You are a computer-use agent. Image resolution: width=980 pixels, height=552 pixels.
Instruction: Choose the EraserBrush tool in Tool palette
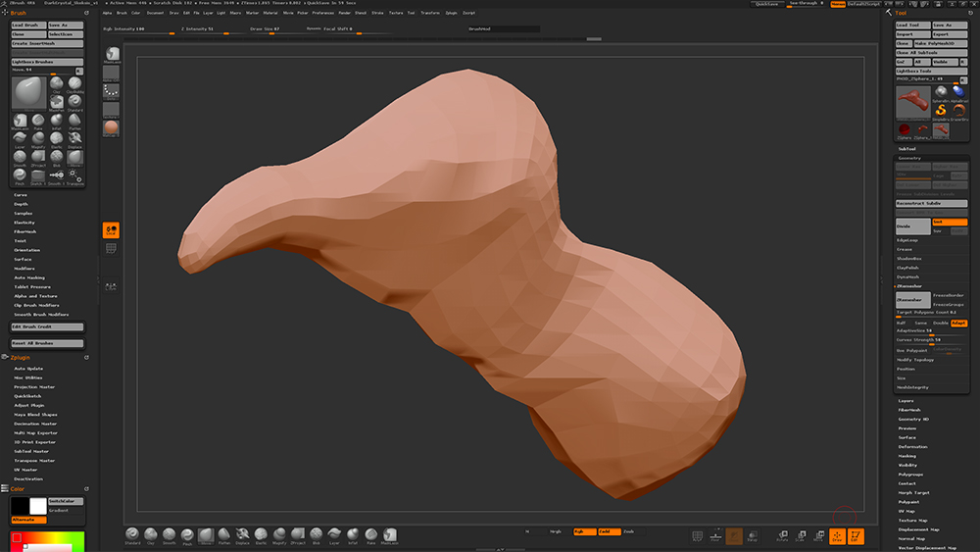[x=959, y=112]
